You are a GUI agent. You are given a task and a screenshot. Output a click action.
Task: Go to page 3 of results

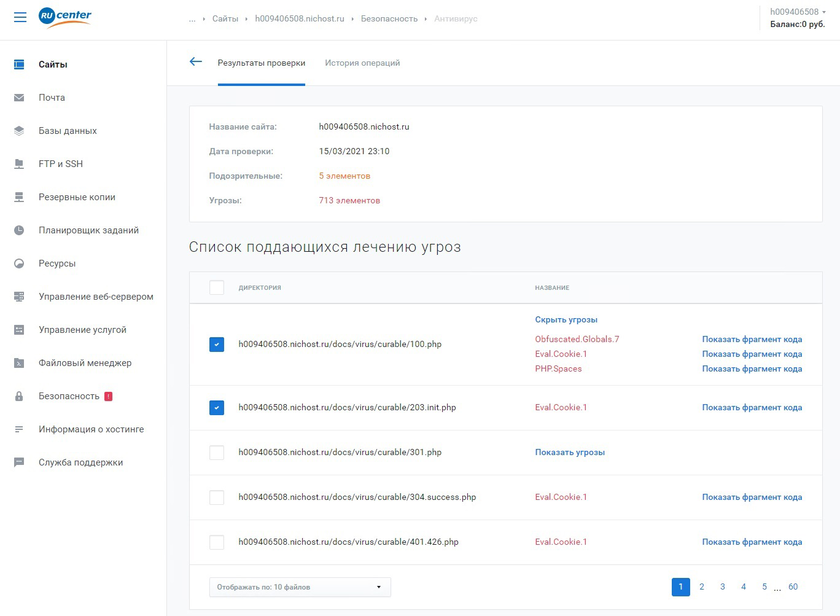point(723,587)
